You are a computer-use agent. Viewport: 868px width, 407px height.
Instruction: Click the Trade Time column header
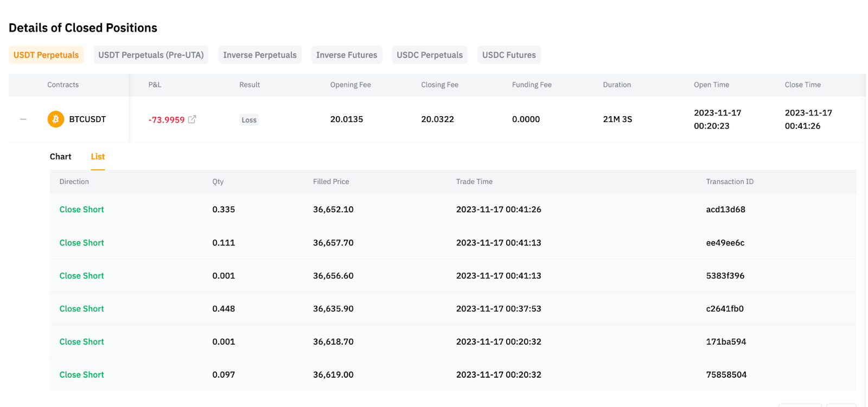click(x=474, y=182)
